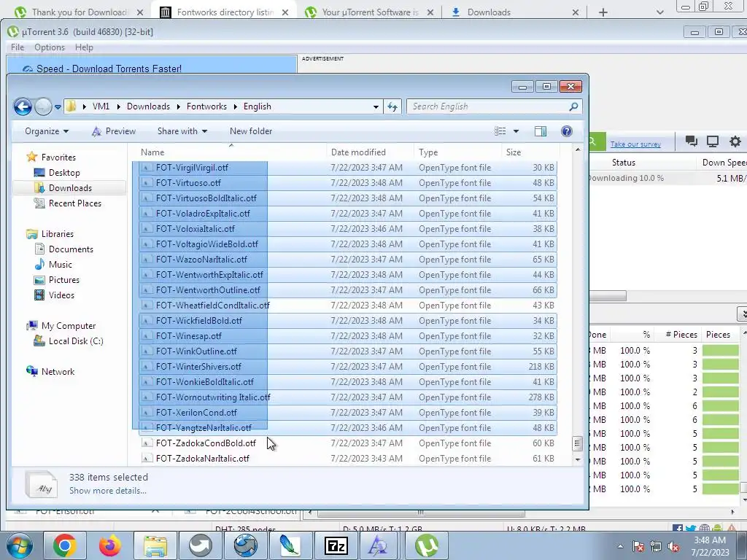
Task: Click Fontworks in the address breadcrumb
Action: click(206, 106)
